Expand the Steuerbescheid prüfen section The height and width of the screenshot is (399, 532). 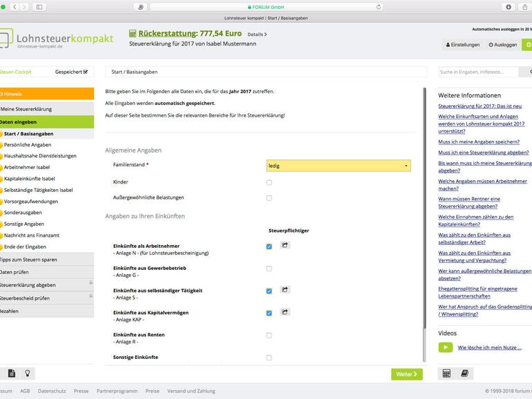click(x=47, y=298)
